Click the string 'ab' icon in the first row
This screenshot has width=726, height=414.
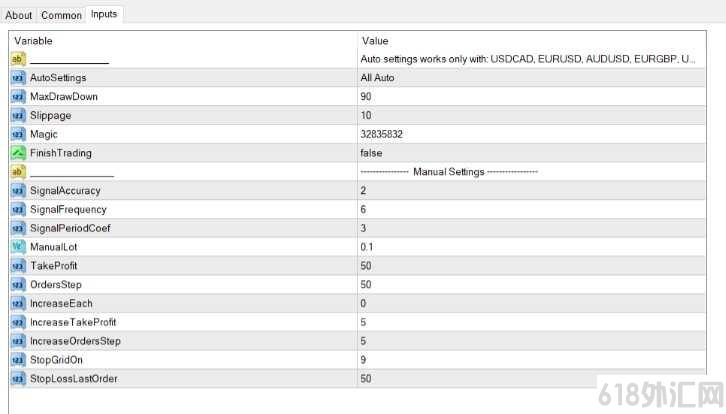(18, 59)
